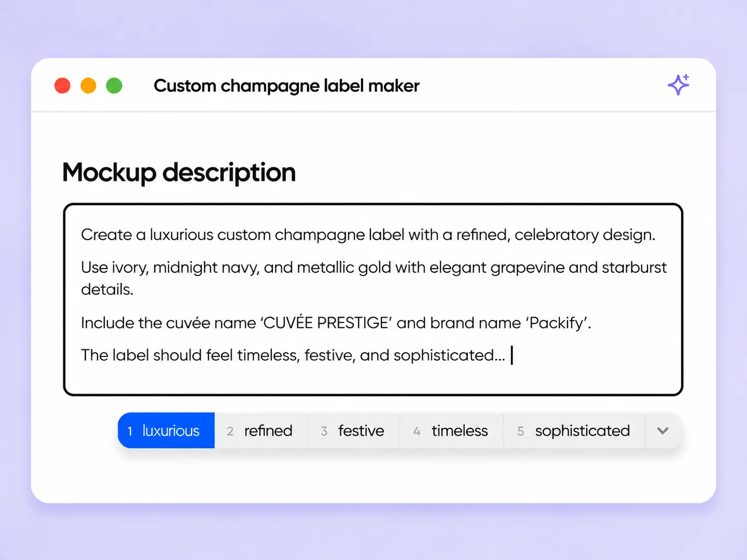Choose the 'sophisticated' suggestion chip
The height and width of the screenshot is (560, 747).
click(574, 431)
